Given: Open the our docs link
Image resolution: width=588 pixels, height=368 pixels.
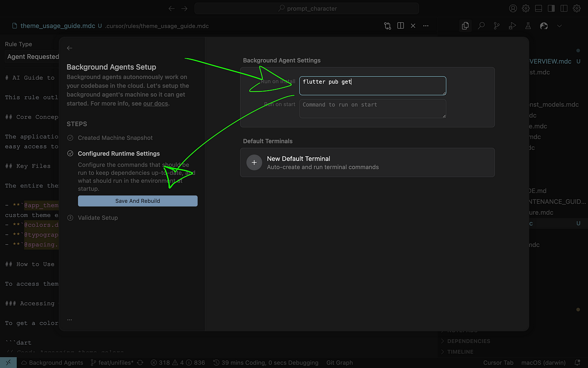Looking at the screenshot, I should tap(155, 103).
